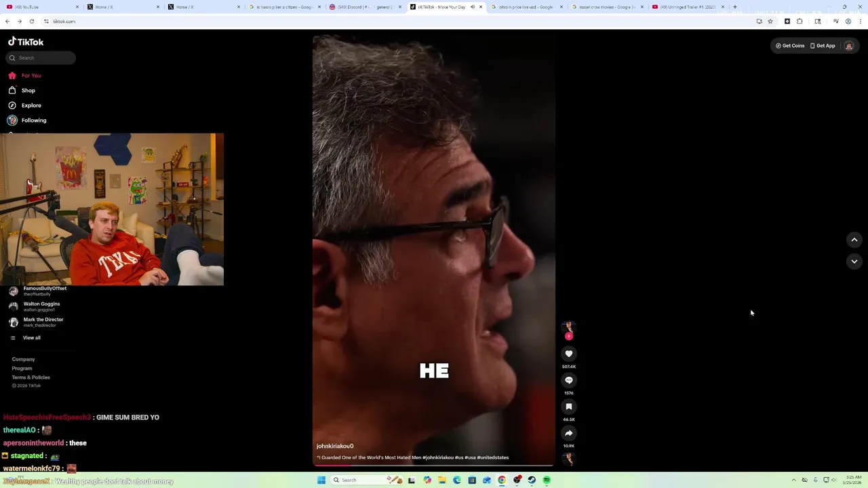
Task: Open the clock showing 3:25 AM
Action: [852, 480]
